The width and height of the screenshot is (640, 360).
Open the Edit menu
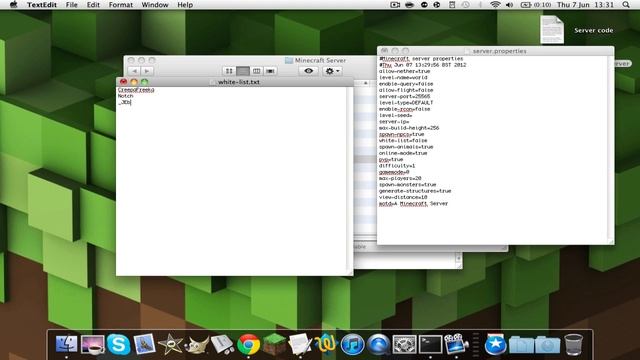click(93, 5)
